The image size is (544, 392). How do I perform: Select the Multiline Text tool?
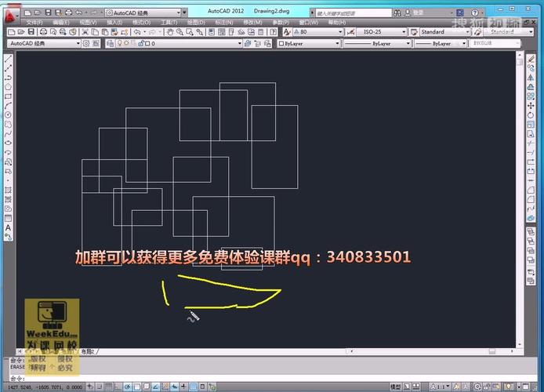click(9, 228)
